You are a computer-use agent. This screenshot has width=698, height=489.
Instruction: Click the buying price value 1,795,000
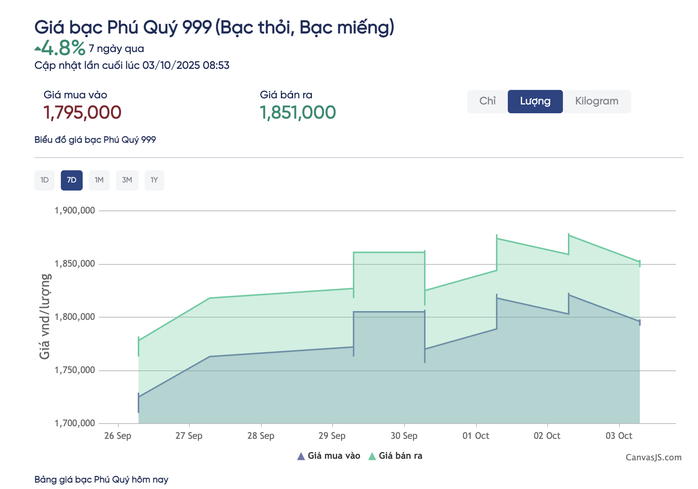tap(83, 113)
